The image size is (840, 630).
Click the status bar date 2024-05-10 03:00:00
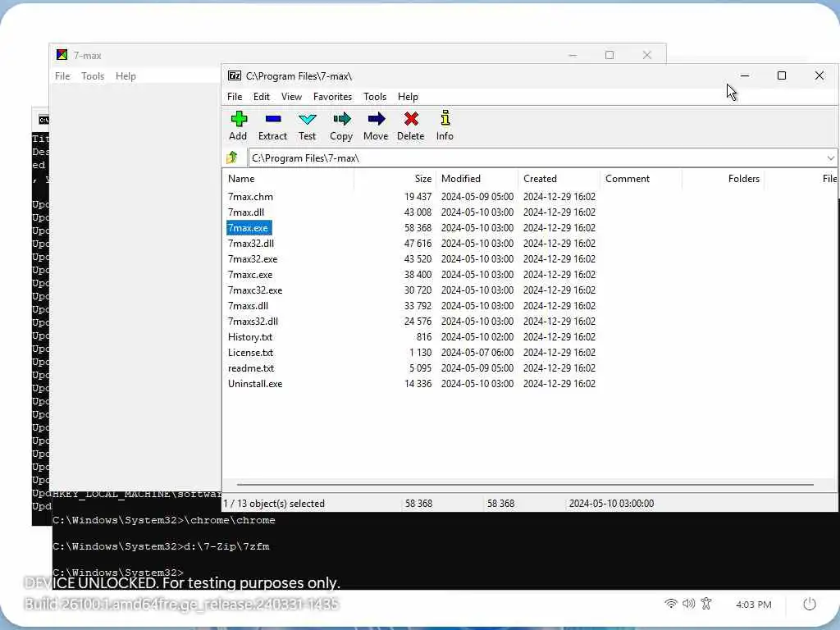coord(611,504)
